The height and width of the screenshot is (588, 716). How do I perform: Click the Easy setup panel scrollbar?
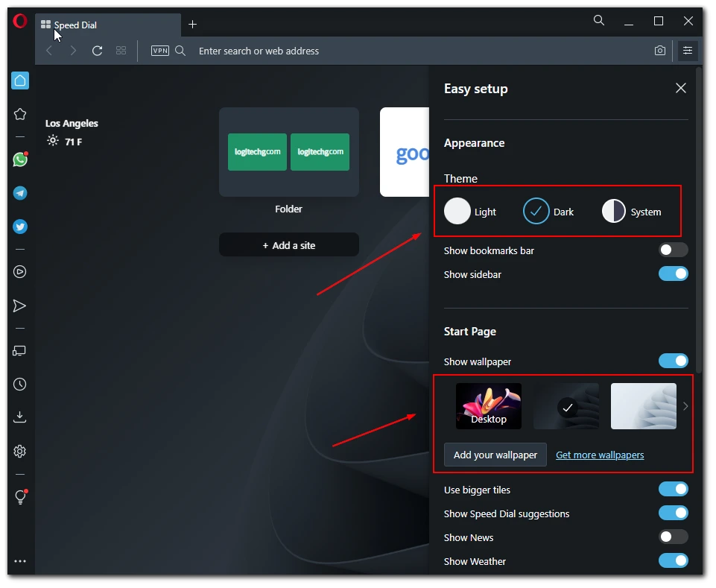(x=699, y=219)
